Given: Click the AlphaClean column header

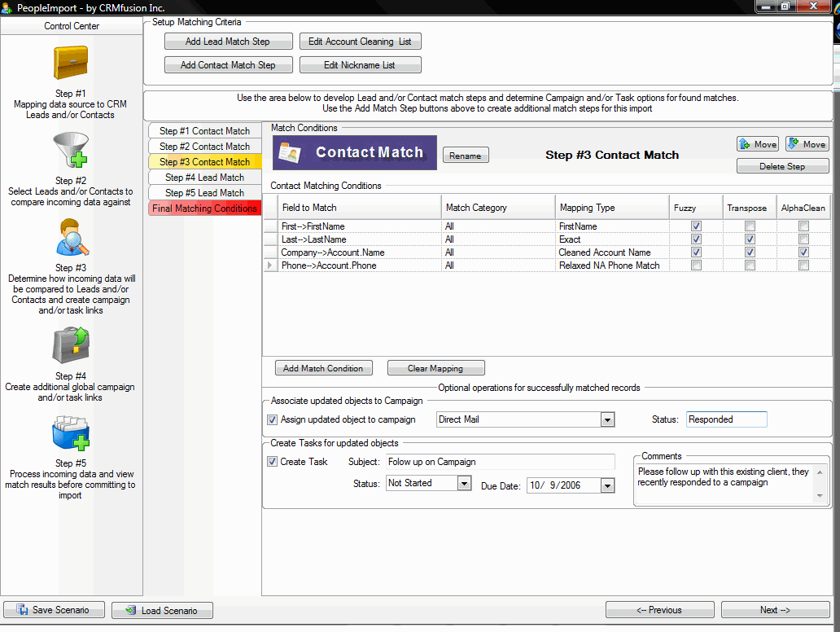Looking at the screenshot, I should coord(803,208).
